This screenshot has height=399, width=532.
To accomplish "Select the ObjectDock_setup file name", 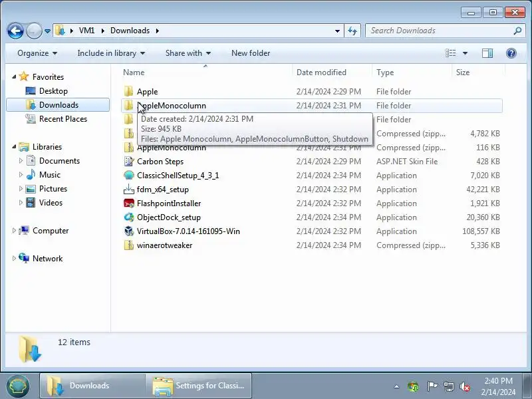I will coord(169,217).
